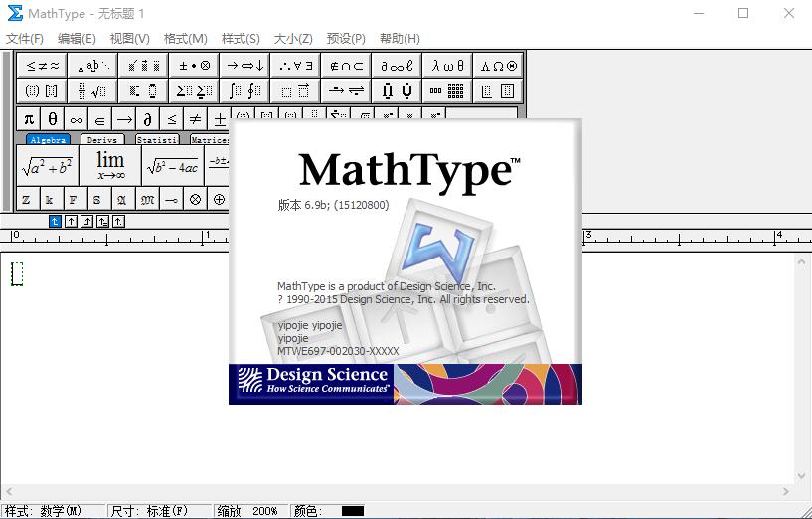Open the 大小(Z) menu
This screenshot has width=812, height=519.
293,39
